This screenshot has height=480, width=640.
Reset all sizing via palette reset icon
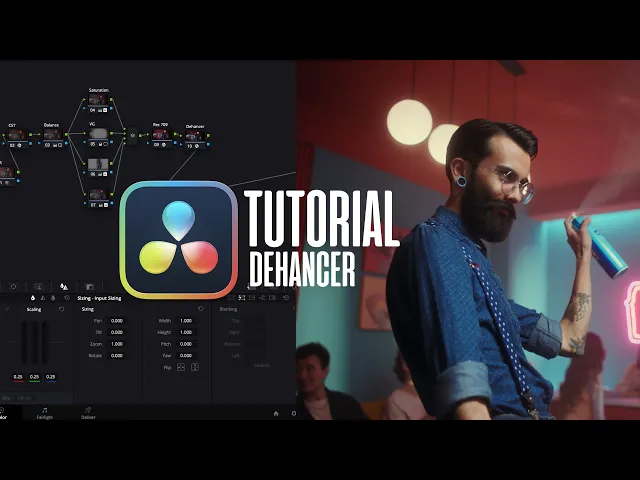pyautogui.click(x=286, y=298)
